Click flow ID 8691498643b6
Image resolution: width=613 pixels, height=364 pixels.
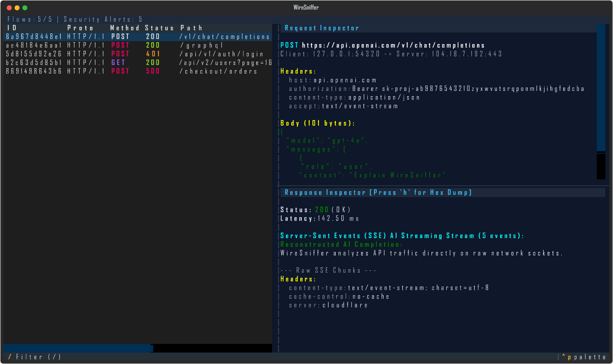coord(34,71)
